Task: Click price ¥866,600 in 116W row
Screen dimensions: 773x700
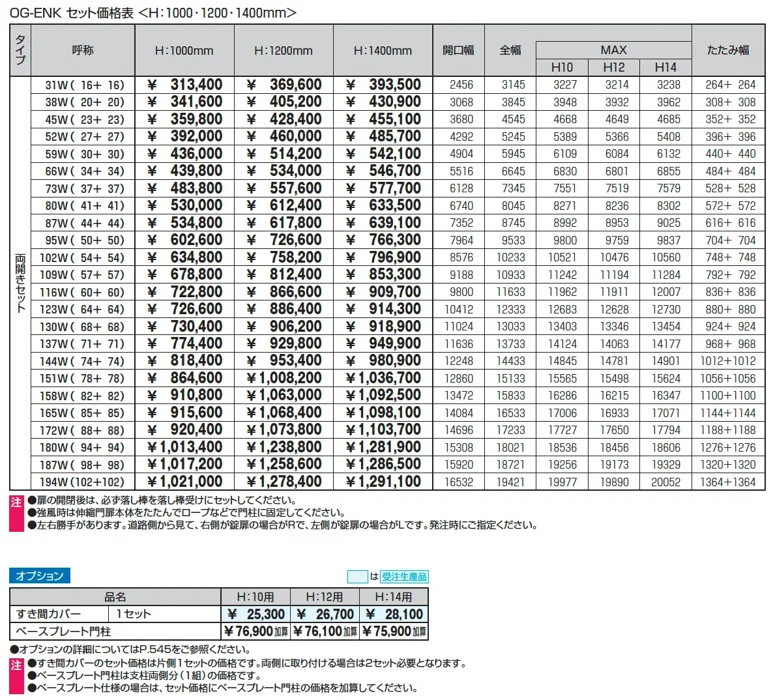Action: coord(284,292)
